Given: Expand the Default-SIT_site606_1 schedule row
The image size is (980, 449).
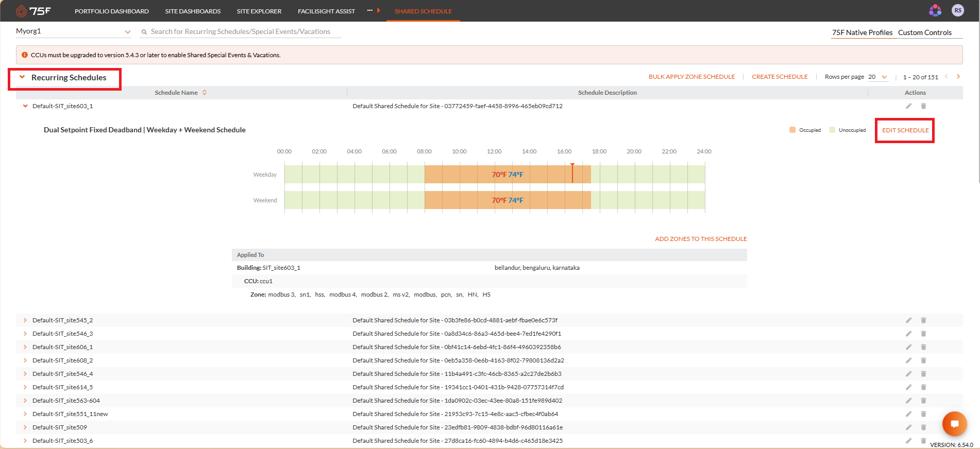Looking at the screenshot, I should pyautogui.click(x=25, y=347).
